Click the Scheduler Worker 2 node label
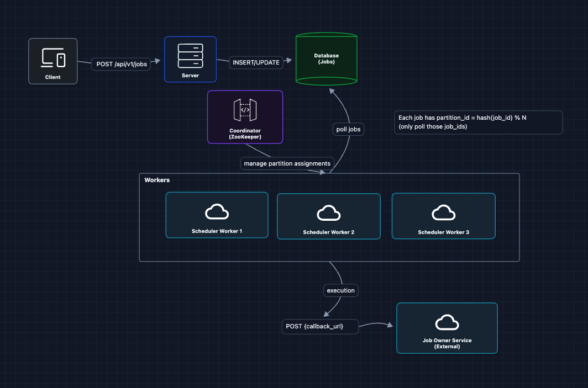 pos(328,232)
